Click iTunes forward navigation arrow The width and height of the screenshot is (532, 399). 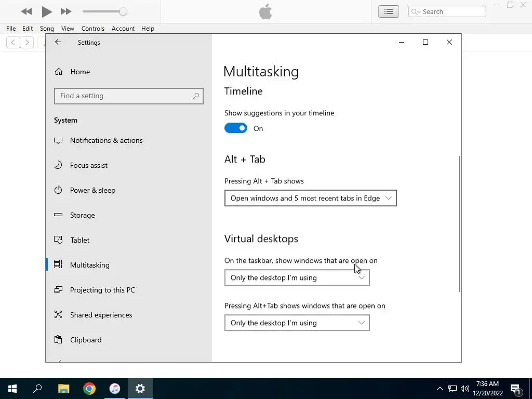tap(27, 43)
